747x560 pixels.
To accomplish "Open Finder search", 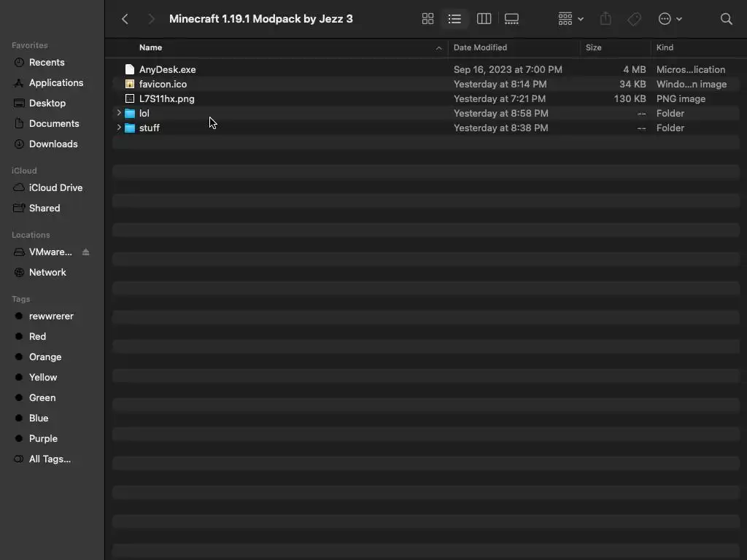I will coord(726,19).
